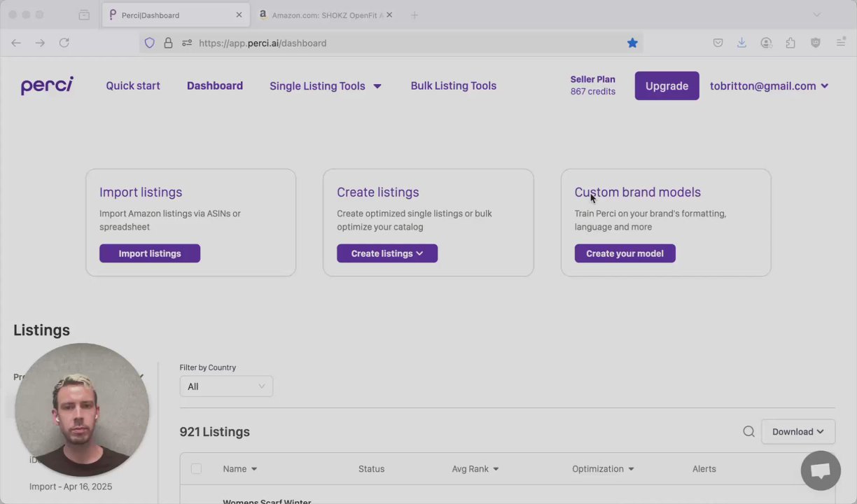Image resolution: width=857 pixels, height=504 pixels.
Task: Click the Upgrade button
Action: coord(667,86)
